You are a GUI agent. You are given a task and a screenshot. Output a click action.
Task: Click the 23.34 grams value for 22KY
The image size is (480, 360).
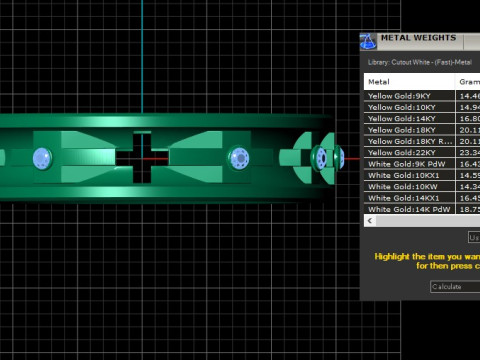[470, 153]
